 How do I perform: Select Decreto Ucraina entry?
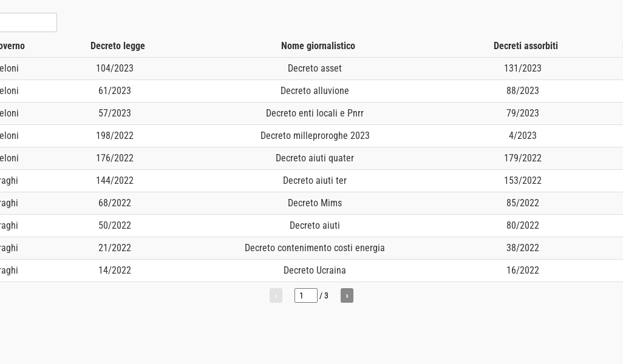tap(315, 271)
